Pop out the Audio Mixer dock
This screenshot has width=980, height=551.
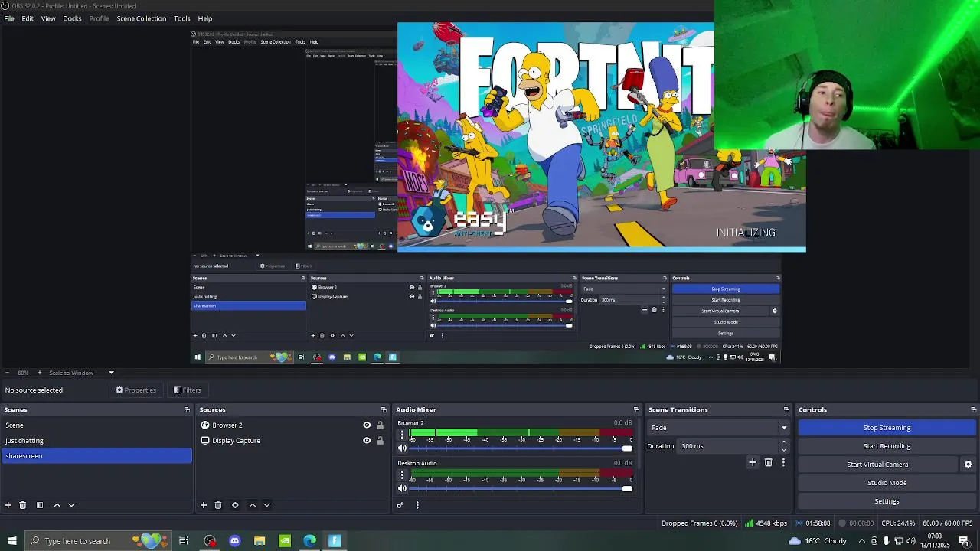click(636, 410)
